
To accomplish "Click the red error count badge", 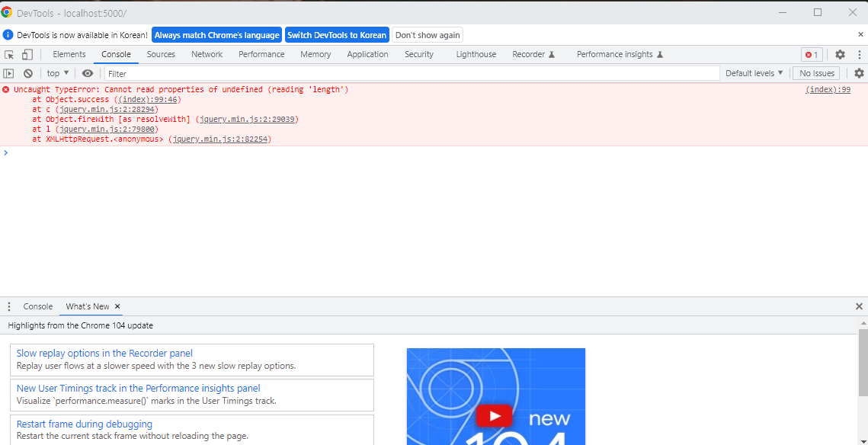I will [812, 55].
